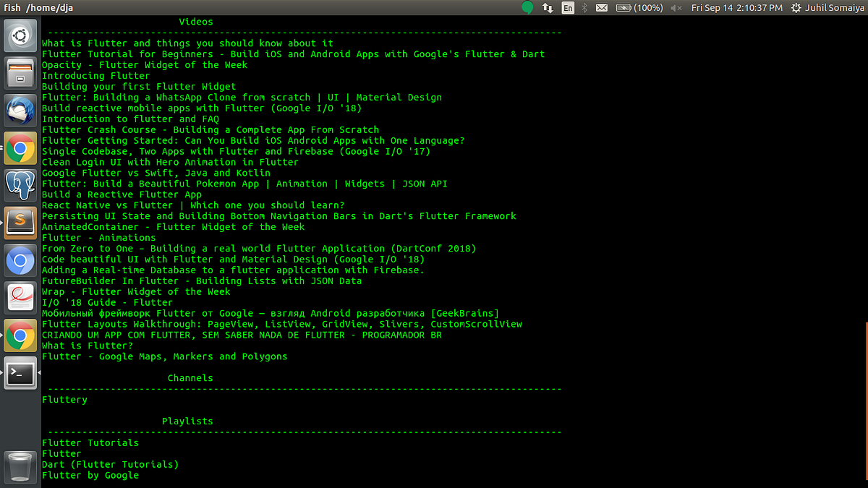Open the muted volume indicator
Viewport: 868px width, 488px height.
pos(676,8)
